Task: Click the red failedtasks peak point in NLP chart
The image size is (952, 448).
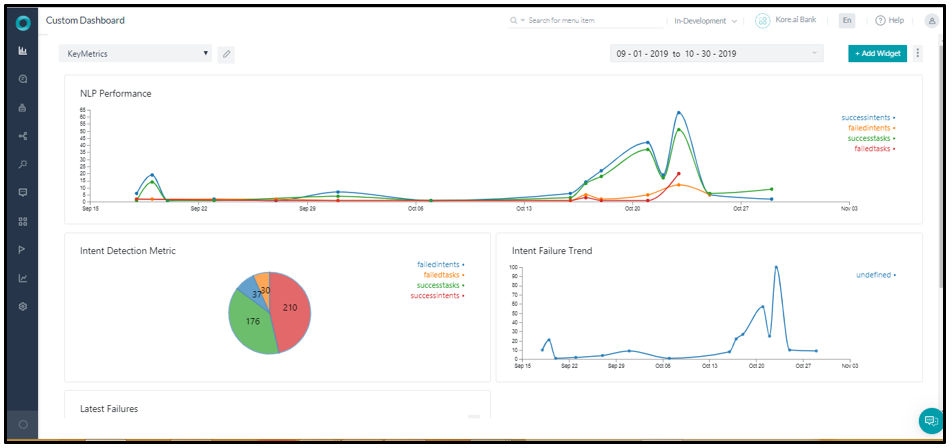Action: click(679, 174)
